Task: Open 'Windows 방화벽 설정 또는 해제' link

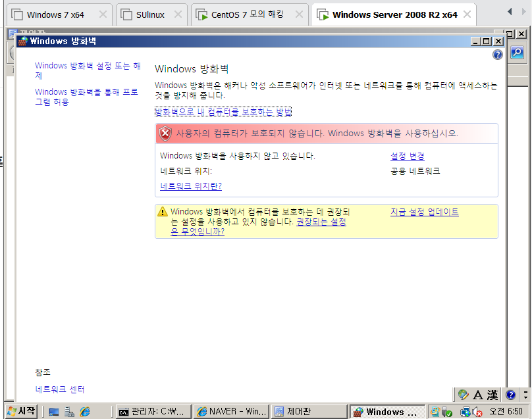Action: click(x=88, y=70)
